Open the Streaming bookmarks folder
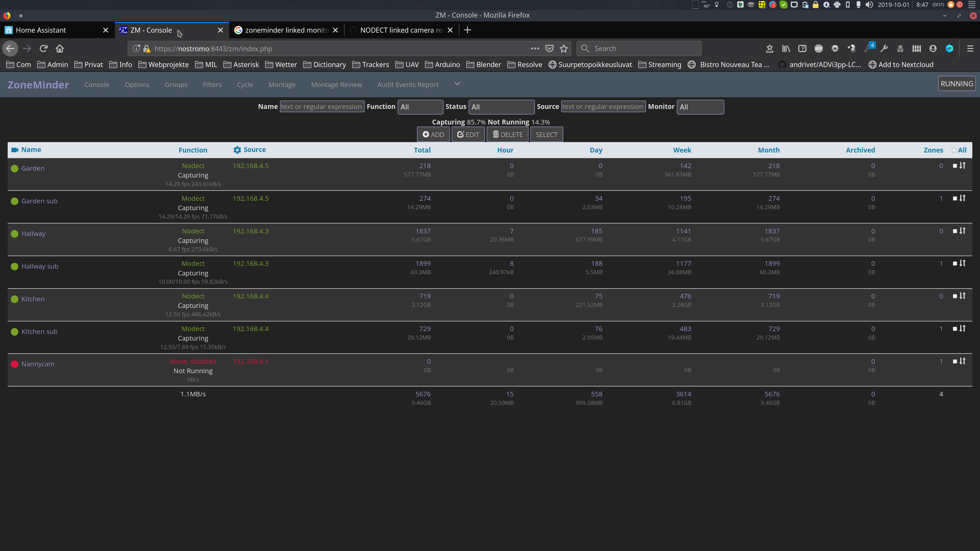This screenshot has height=551, width=980. pyautogui.click(x=660, y=65)
